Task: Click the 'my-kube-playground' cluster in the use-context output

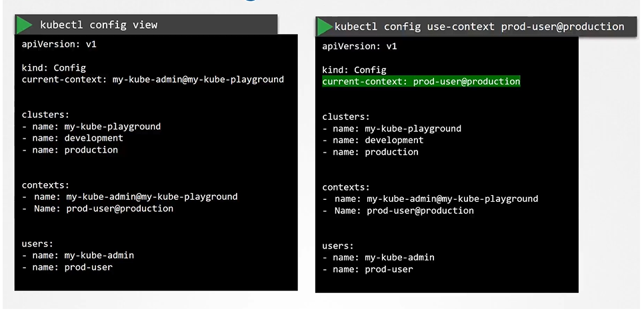Action: (x=413, y=129)
